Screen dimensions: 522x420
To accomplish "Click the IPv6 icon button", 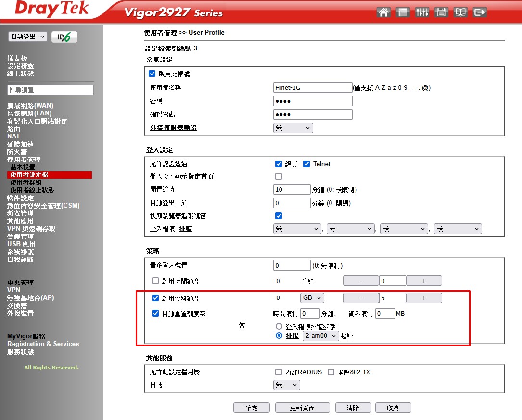I will (x=64, y=37).
